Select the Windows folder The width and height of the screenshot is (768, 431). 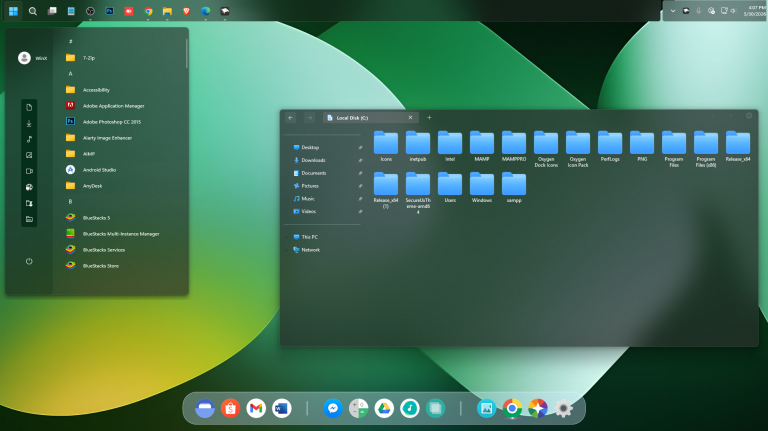tap(482, 187)
